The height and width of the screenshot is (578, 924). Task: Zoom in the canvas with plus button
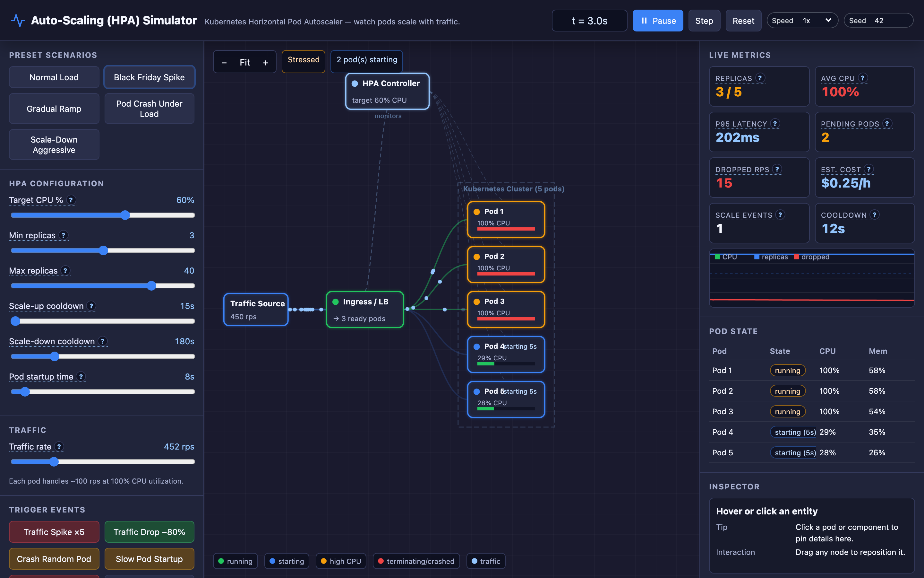(266, 62)
